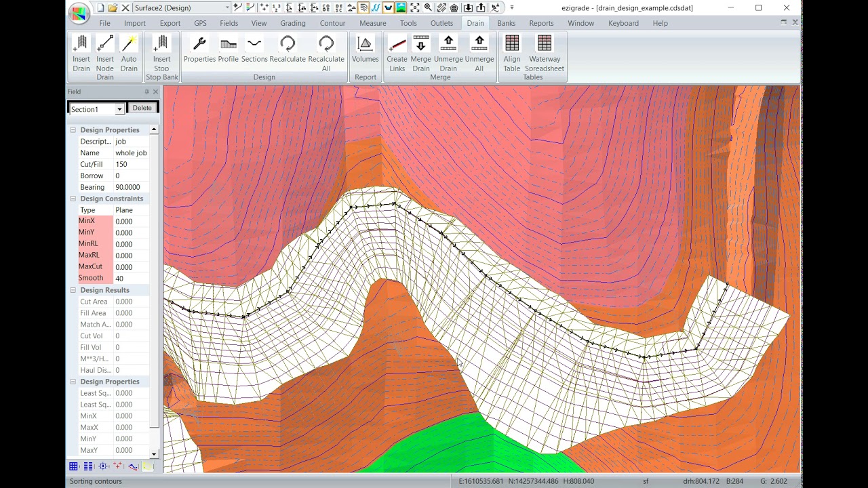Open the Contour ribbon tab
This screenshot has height=488, width=868.
(x=332, y=23)
